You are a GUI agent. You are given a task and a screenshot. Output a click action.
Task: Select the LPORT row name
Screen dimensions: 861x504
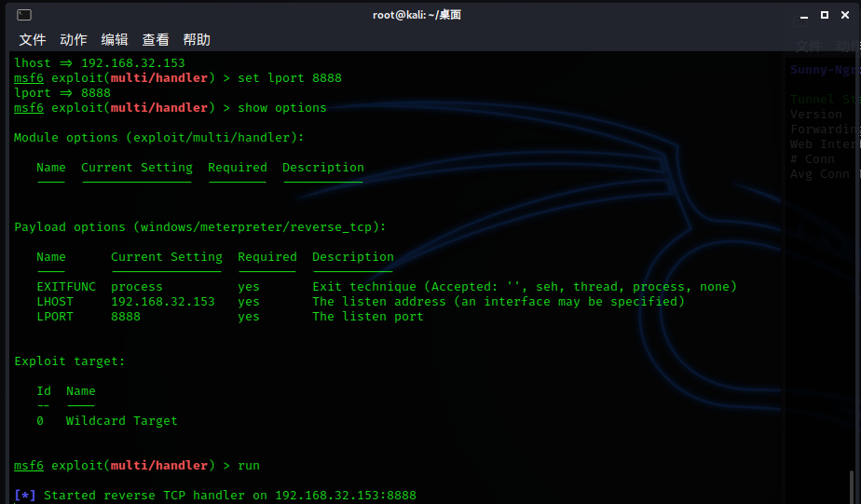55,316
